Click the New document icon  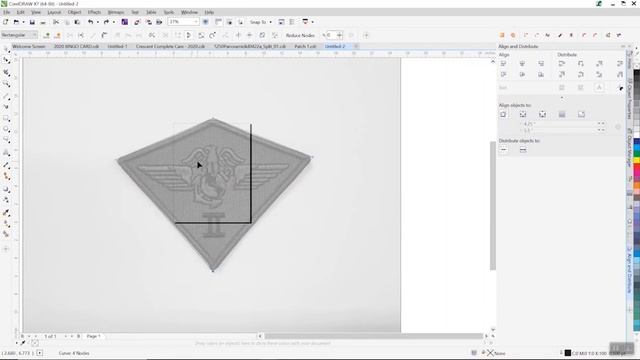(5, 22)
